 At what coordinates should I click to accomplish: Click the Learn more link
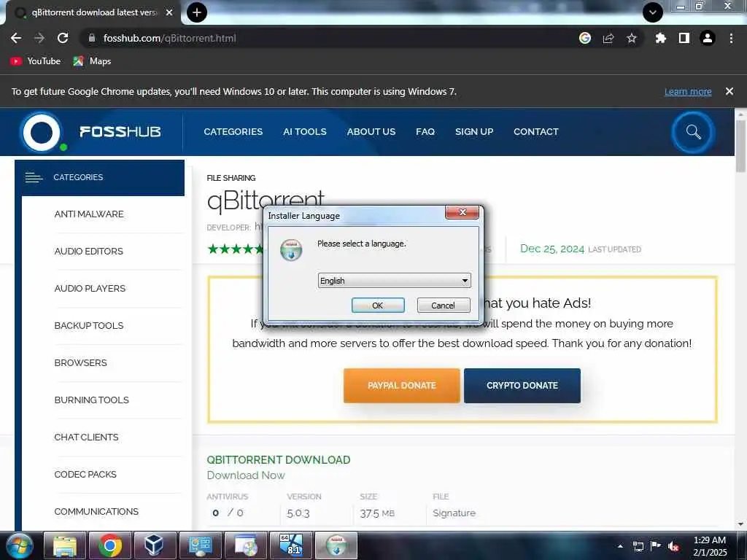point(688,91)
